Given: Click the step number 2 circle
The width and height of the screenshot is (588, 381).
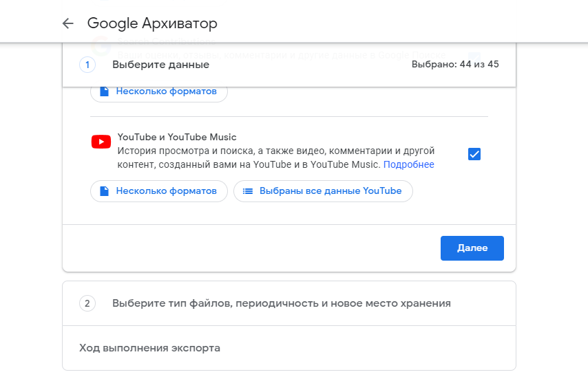Looking at the screenshot, I should coord(87,303).
